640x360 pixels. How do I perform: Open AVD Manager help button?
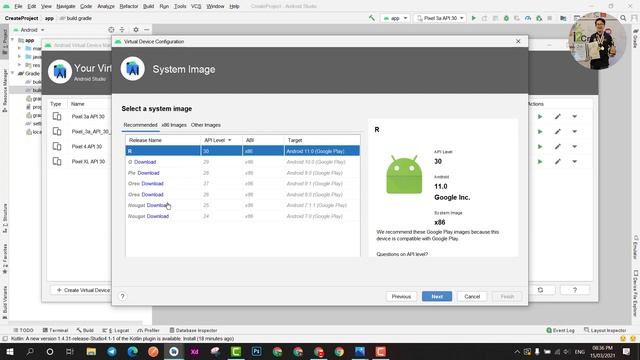click(575, 290)
